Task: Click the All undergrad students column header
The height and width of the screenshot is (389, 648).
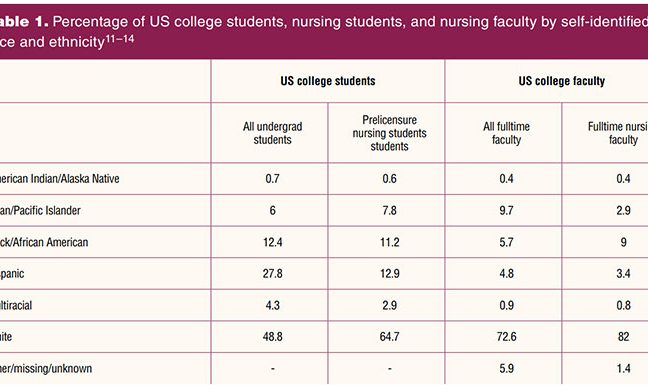Action: pos(272,133)
